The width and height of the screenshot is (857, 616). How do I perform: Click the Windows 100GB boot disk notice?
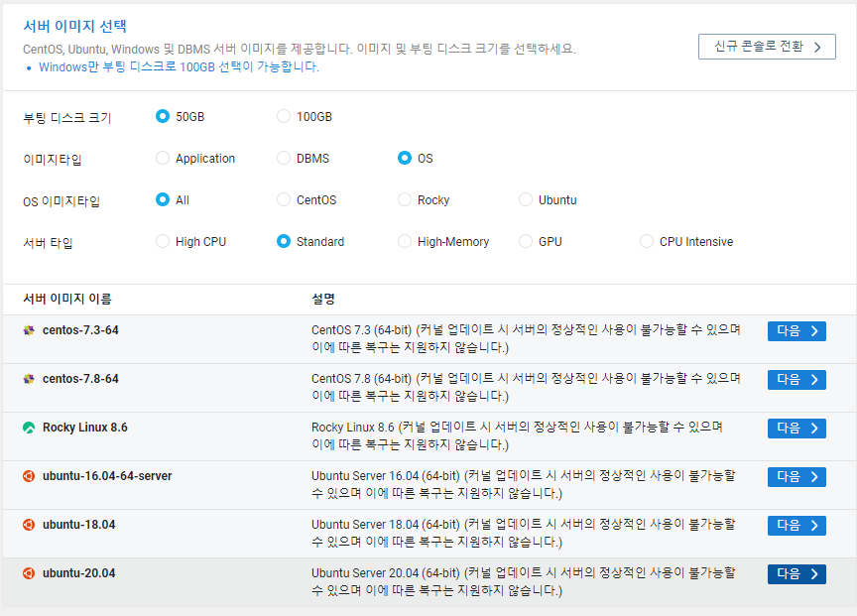pos(179,67)
